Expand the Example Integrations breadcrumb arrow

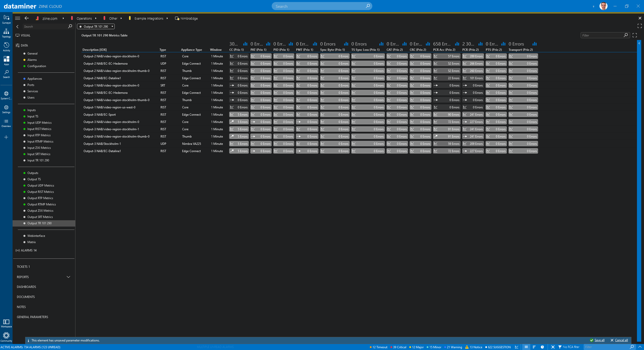(167, 18)
